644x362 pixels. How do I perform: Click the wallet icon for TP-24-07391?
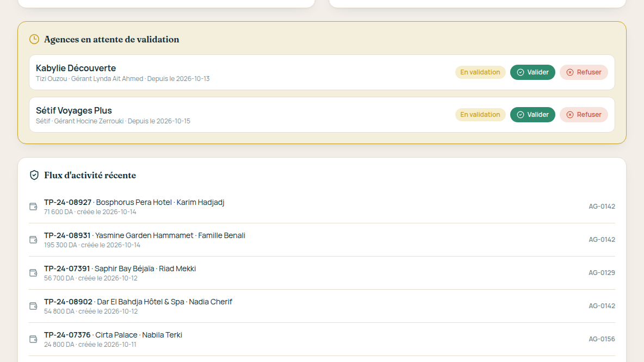[x=33, y=273]
